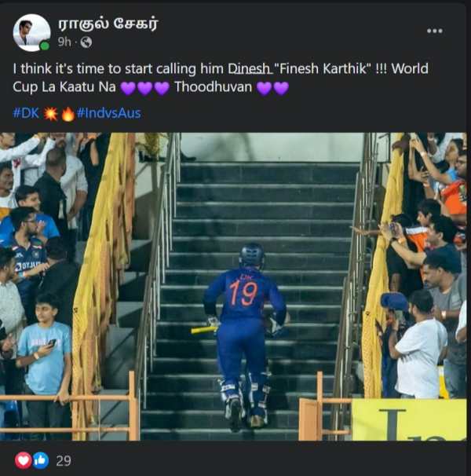Open the post options three-dot menu

point(434,31)
